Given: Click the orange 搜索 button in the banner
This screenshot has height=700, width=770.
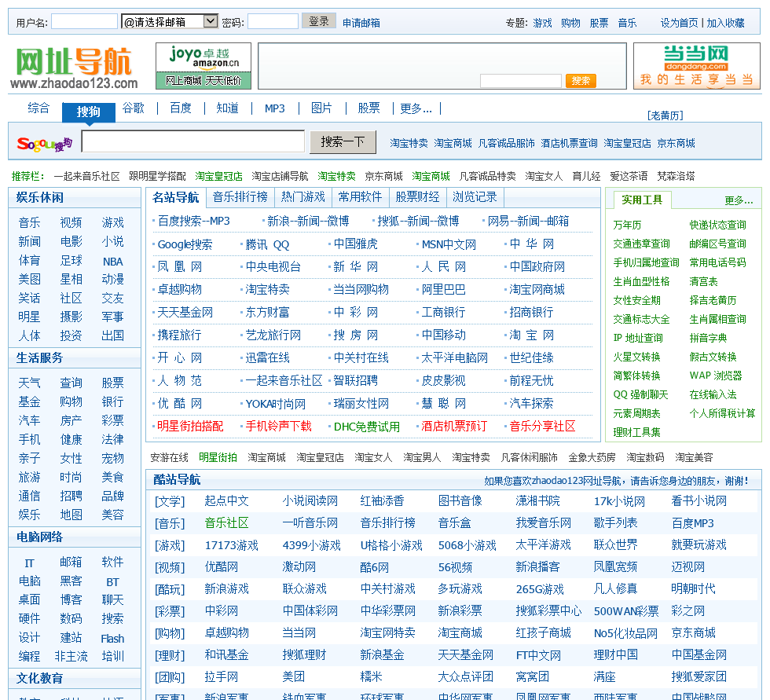Looking at the screenshot, I should point(581,81).
